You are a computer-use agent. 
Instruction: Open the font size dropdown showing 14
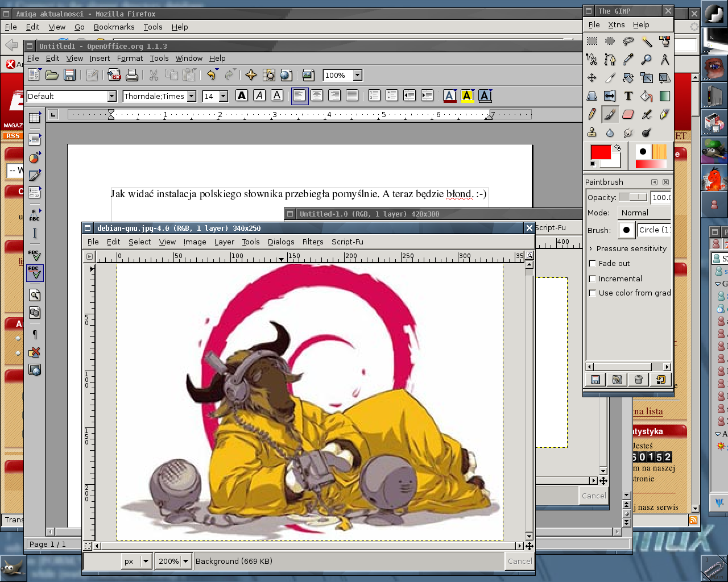[x=224, y=97]
